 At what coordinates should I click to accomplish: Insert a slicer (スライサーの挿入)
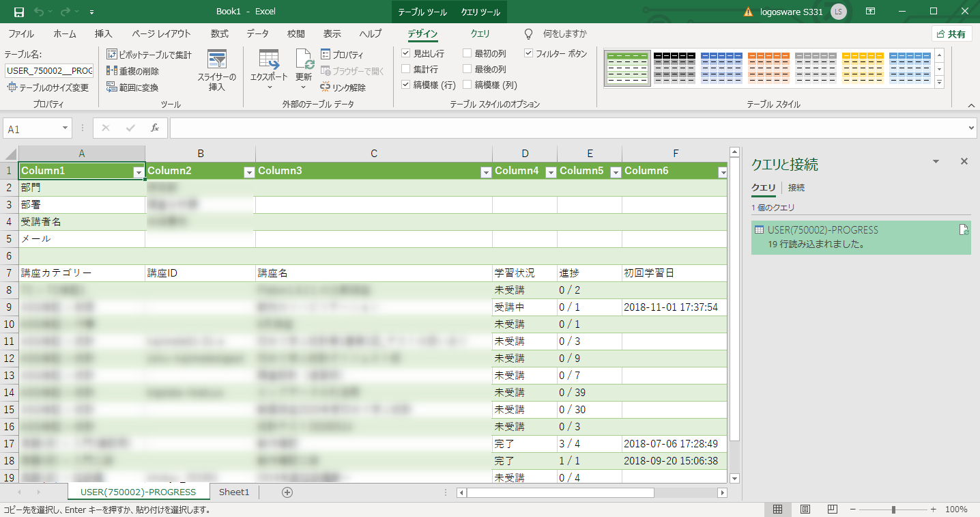[x=217, y=70]
